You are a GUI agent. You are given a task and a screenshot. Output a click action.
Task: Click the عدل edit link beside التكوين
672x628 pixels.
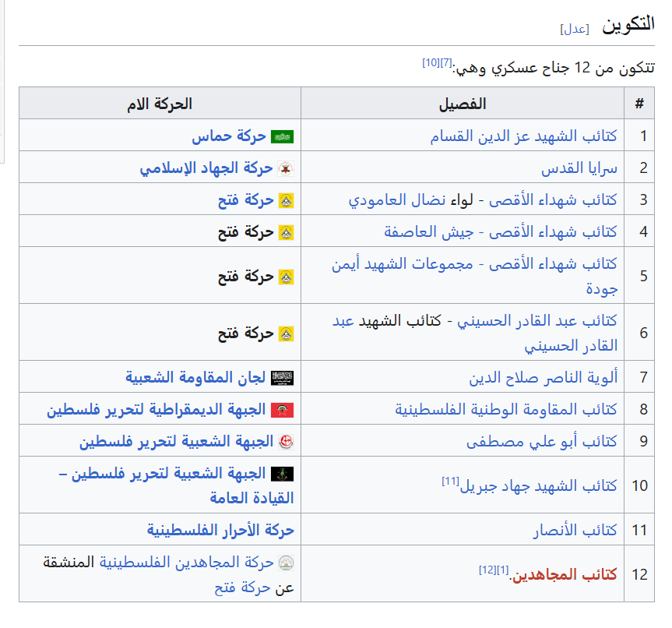click(574, 29)
